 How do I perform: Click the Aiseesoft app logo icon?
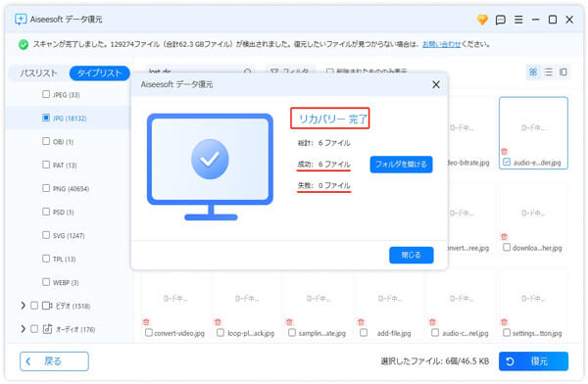[x=21, y=20]
